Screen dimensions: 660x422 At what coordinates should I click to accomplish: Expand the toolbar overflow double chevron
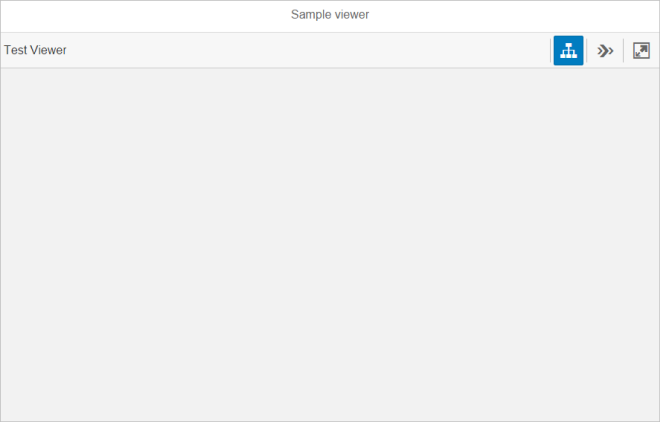pos(605,51)
